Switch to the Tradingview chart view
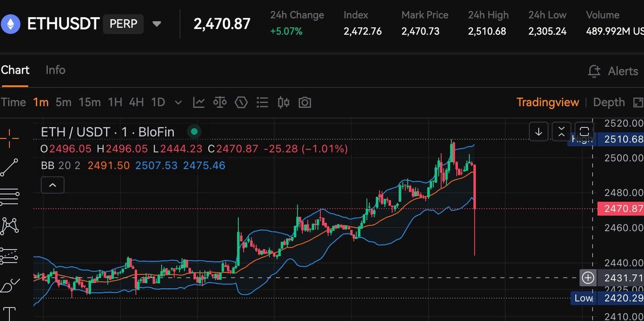This screenshot has height=321, width=644. pos(547,102)
